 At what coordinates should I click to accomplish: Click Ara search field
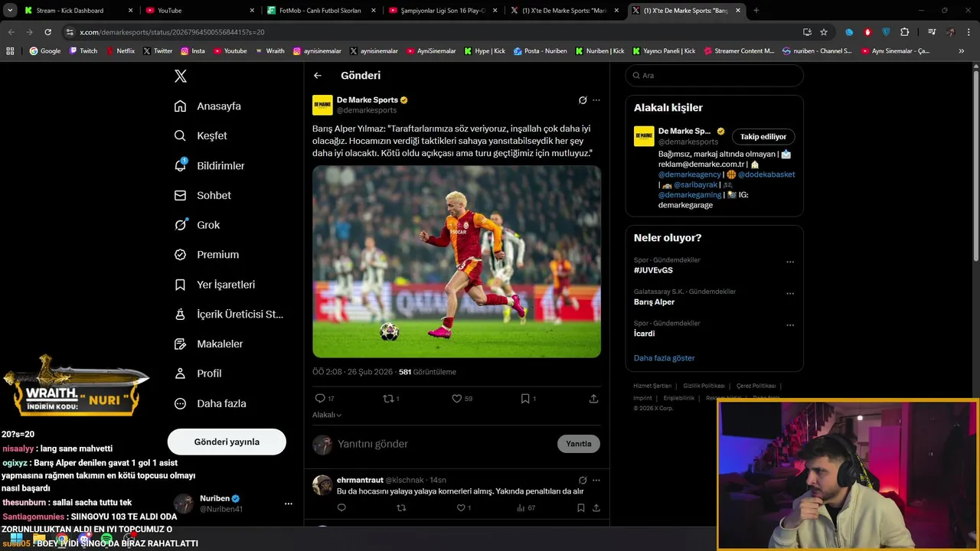pyautogui.click(x=714, y=76)
